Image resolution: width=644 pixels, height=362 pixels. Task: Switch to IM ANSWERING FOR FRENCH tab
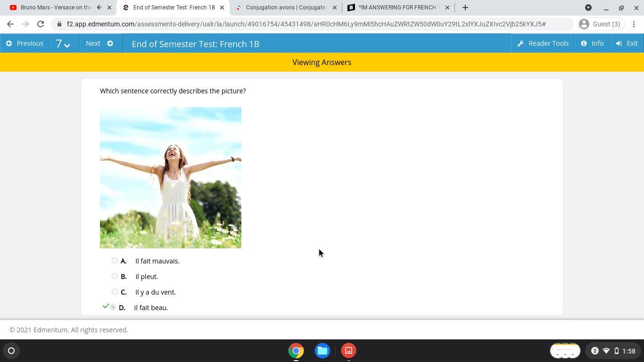398,8
